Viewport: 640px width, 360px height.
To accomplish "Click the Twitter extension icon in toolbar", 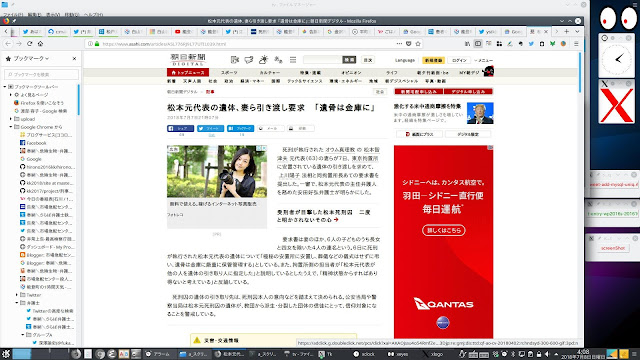I will [x=531, y=44].
